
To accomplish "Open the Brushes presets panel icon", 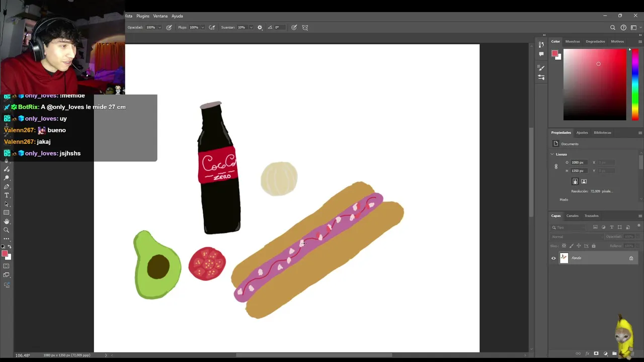I will click(x=541, y=77).
